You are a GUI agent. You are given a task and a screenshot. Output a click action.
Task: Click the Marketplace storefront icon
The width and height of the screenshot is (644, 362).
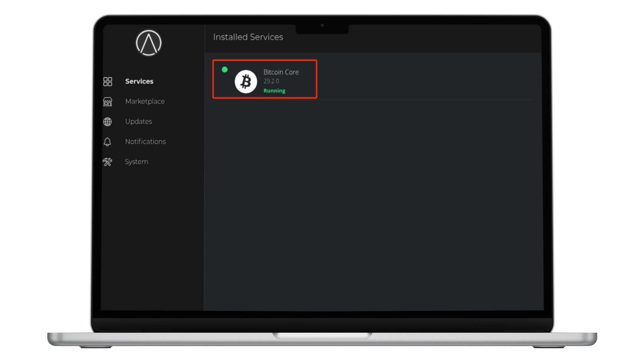pyautogui.click(x=108, y=102)
